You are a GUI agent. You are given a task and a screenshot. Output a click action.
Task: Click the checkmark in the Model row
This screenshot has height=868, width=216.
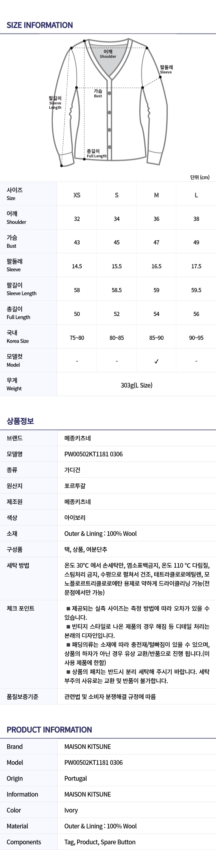tap(156, 361)
